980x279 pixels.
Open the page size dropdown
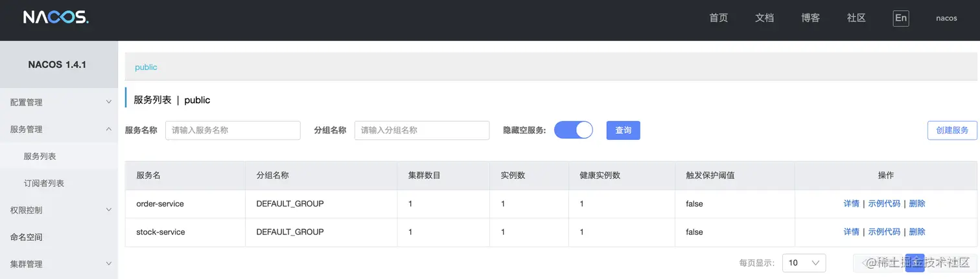804,263
